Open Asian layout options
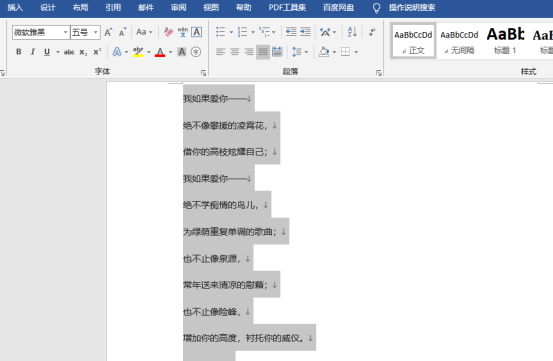 point(325,32)
